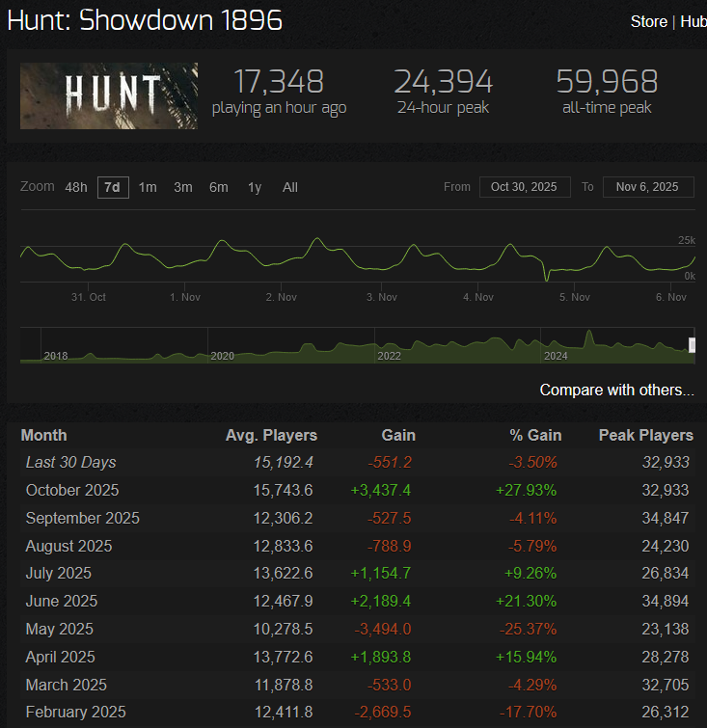Click 2020 marker in the chart navigator

(222, 356)
